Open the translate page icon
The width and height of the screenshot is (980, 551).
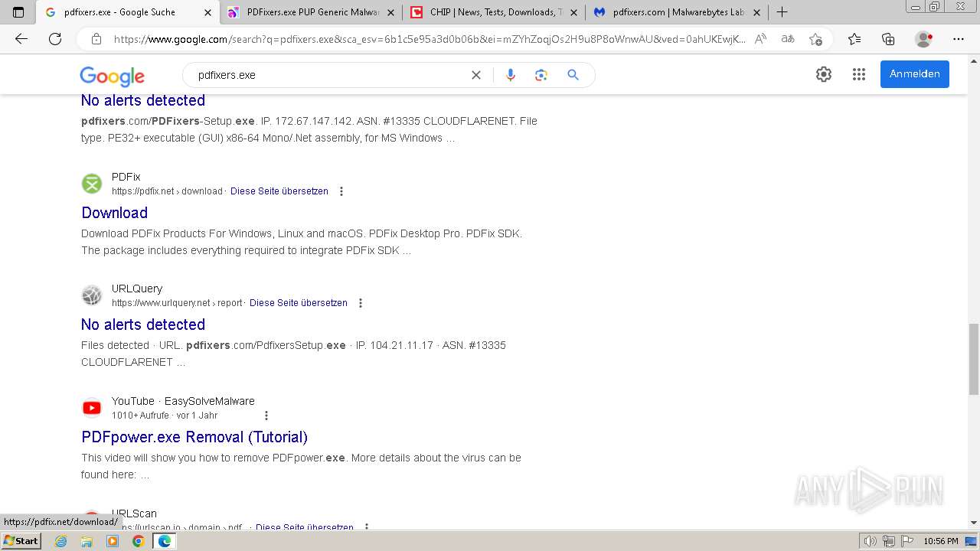point(788,39)
